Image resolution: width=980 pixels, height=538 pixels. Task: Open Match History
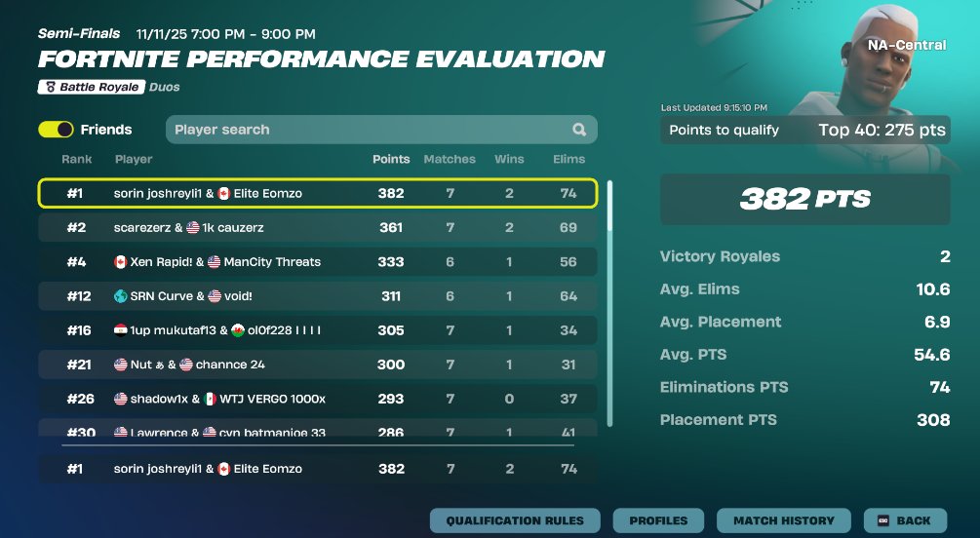click(784, 520)
